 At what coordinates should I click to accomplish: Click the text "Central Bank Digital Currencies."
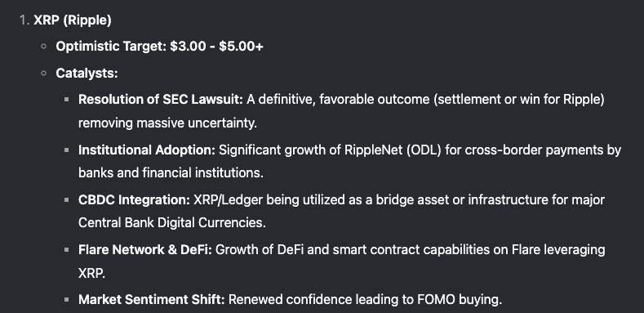[x=172, y=222]
